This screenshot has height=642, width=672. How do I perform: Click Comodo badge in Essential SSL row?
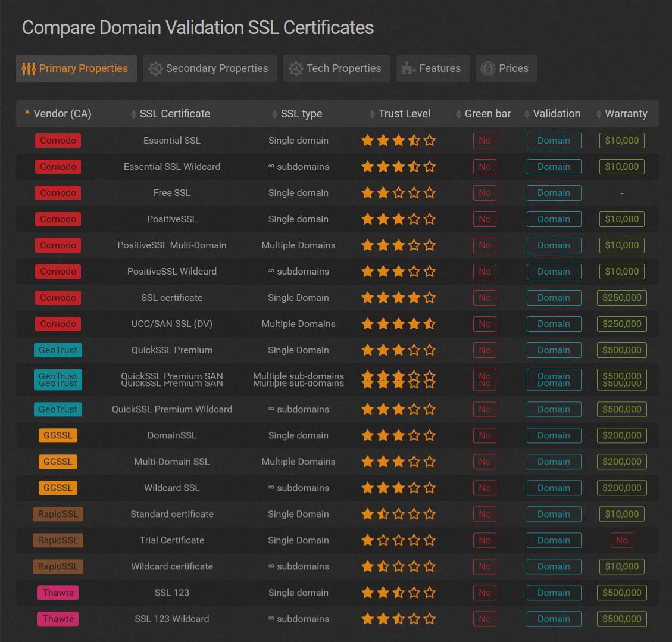pos(58,140)
